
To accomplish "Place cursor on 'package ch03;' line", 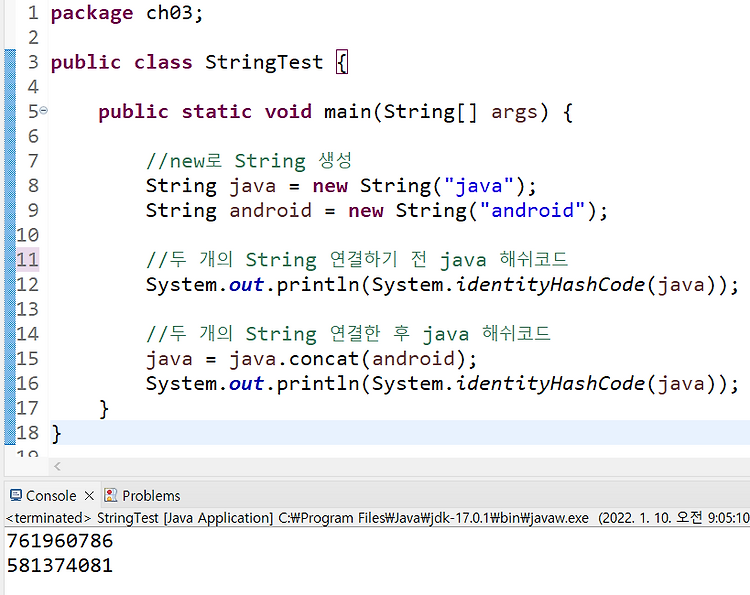I will point(127,13).
